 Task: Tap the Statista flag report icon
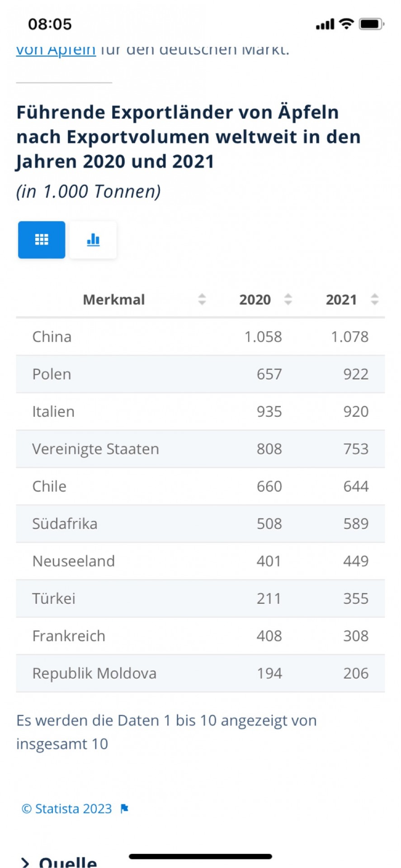pos(124,809)
